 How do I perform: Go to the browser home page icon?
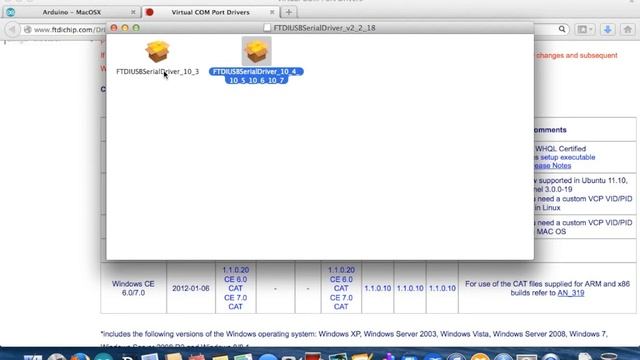coord(627,29)
